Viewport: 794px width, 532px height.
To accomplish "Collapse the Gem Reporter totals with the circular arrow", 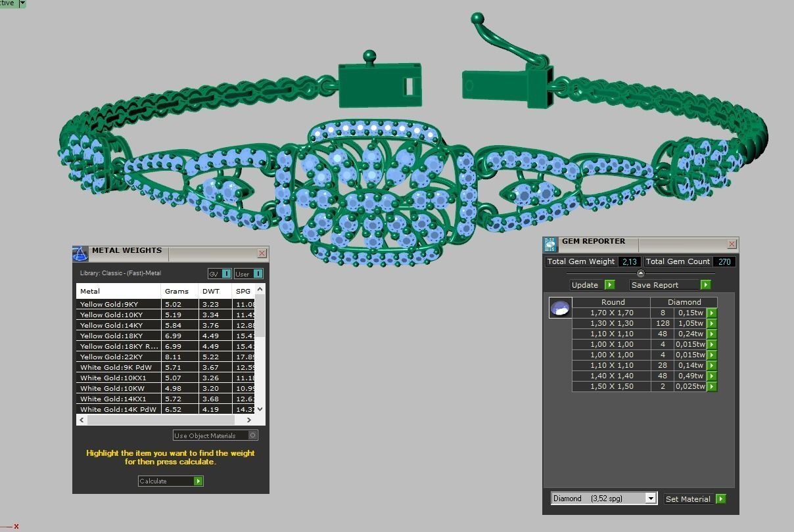I will click(x=641, y=273).
